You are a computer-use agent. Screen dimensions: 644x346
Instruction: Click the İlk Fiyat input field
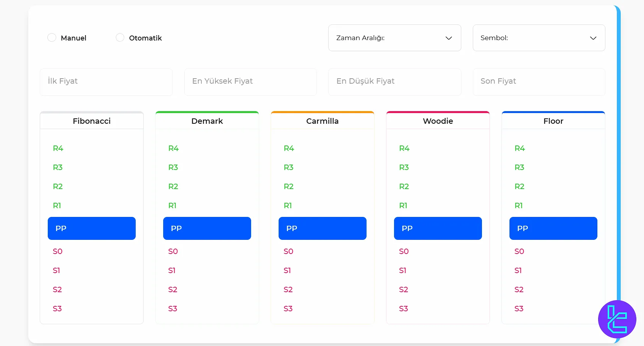[x=106, y=81]
